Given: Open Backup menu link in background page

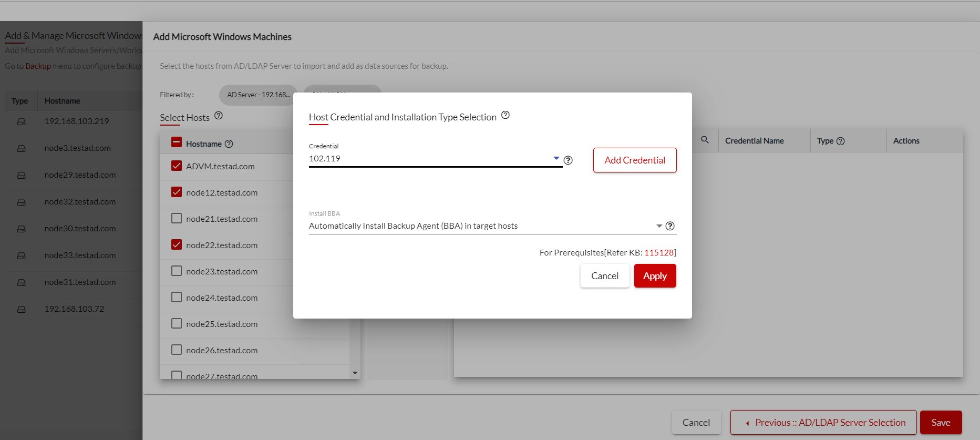Looking at the screenshot, I should 38,66.
